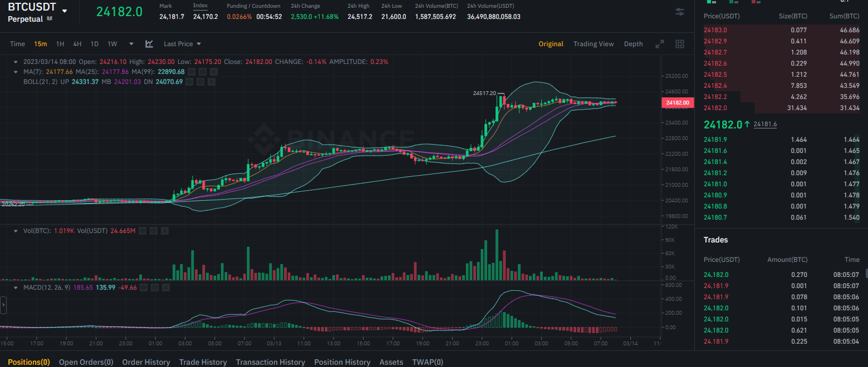The width and height of the screenshot is (868, 367).
Task: Select the bid price 24180.7 row
Action: click(x=781, y=217)
